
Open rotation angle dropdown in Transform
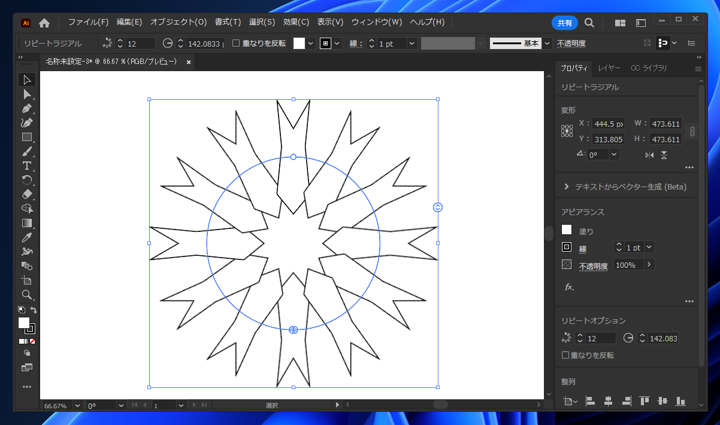click(614, 155)
